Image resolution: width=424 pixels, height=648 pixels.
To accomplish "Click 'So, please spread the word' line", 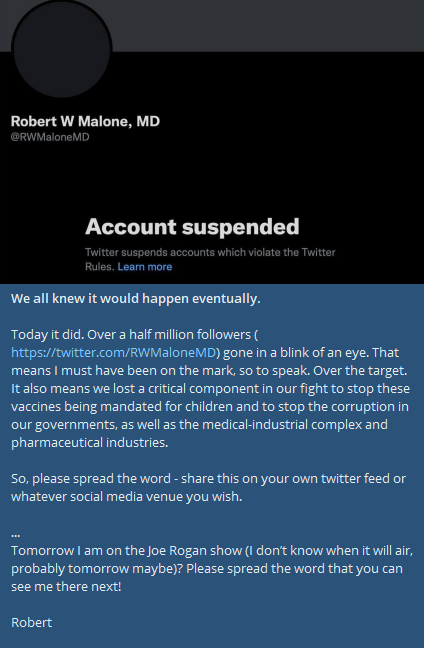I will (x=209, y=478).
